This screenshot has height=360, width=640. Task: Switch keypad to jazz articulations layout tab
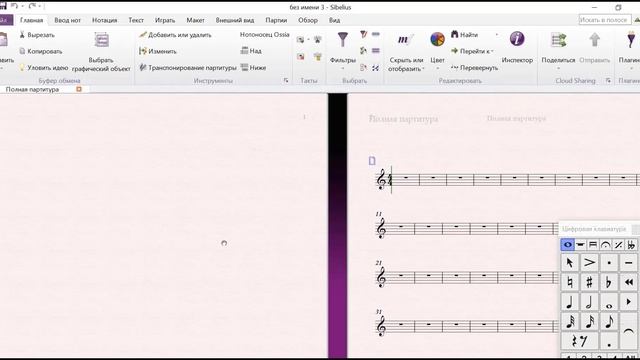pos(618,245)
